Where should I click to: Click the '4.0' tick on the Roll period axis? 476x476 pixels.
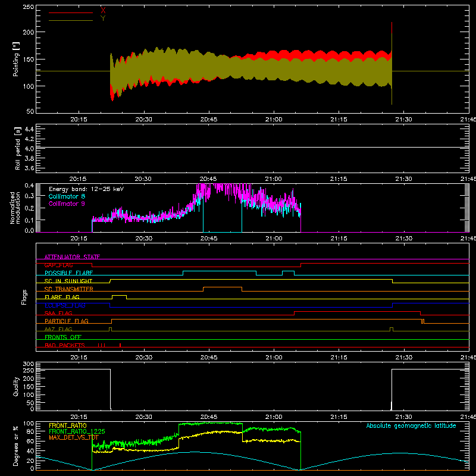[x=29, y=149]
